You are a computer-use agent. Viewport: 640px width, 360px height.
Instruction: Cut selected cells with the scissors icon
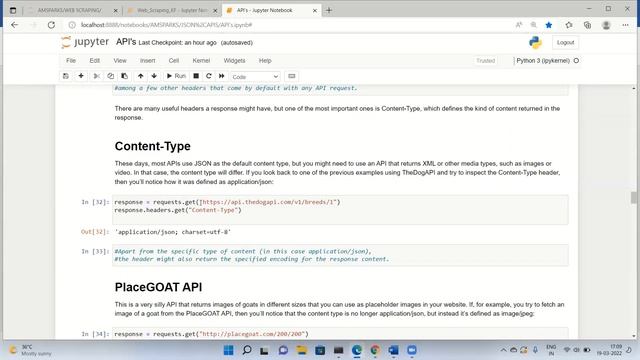click(97, 76)
